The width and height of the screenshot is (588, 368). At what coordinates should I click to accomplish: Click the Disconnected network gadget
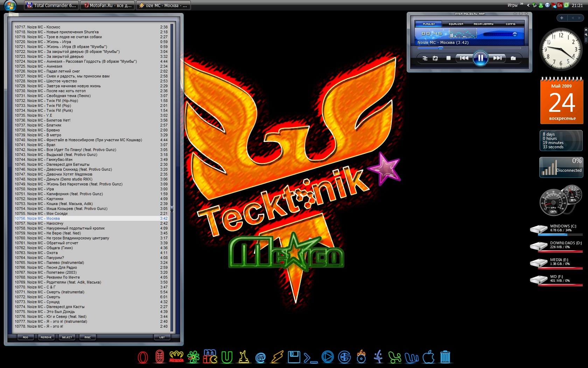(x=561, y=167)
